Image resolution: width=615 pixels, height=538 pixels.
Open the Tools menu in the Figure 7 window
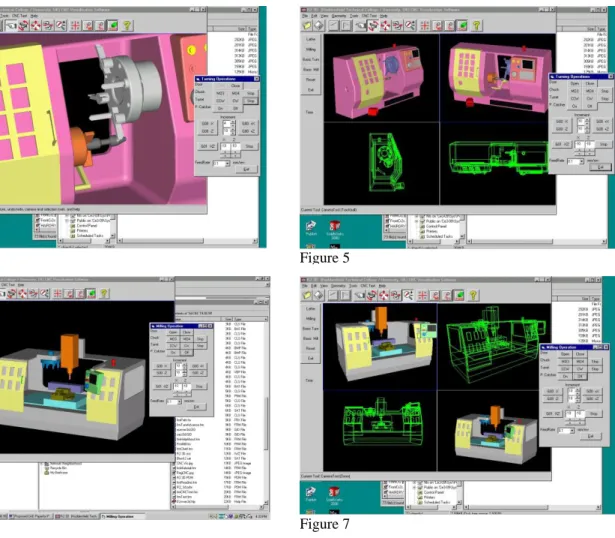[x=354, y=285]
